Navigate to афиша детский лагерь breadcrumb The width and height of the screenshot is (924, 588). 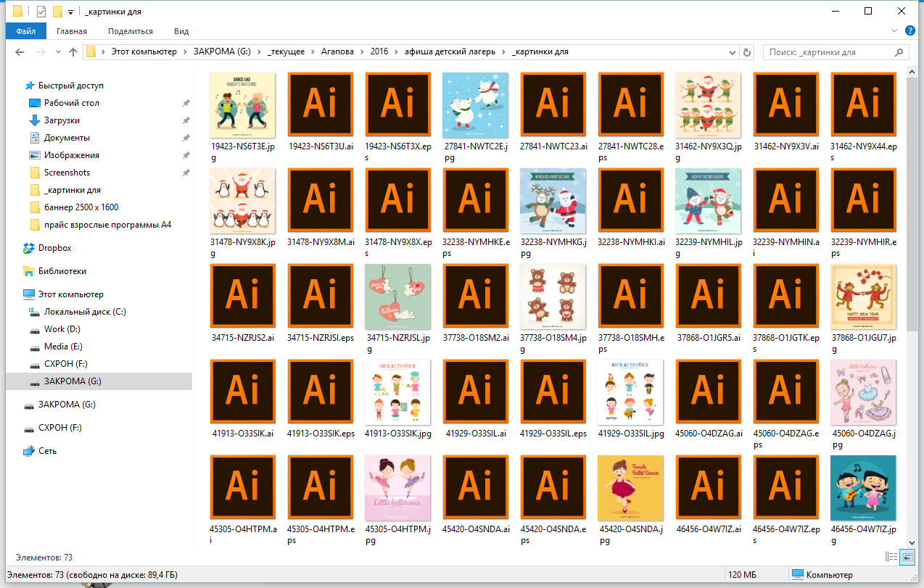pos(450,52)
